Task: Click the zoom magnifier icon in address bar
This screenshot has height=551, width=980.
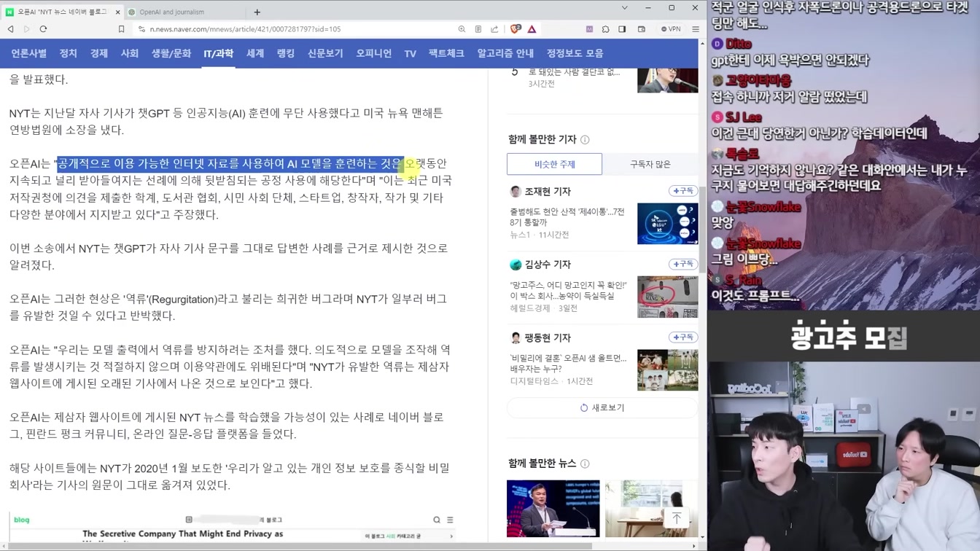Action: [462, 29]
